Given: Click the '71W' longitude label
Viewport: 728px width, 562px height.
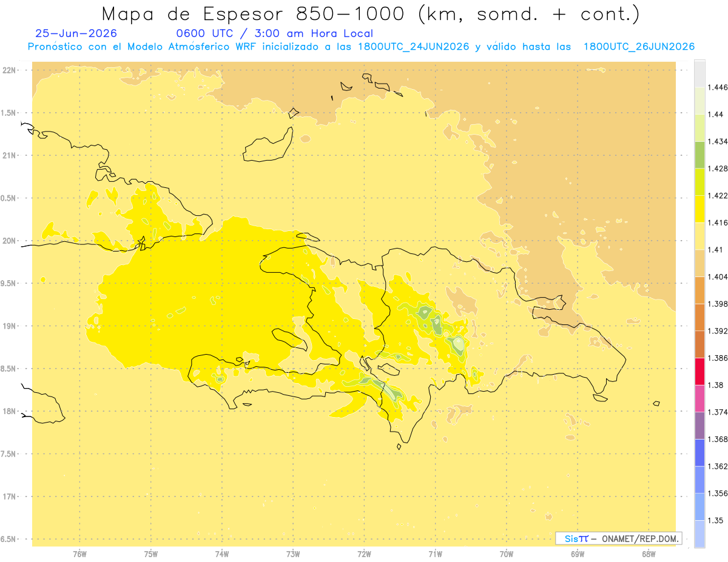Looking at the screenshot, I should [x=435, y=554].
